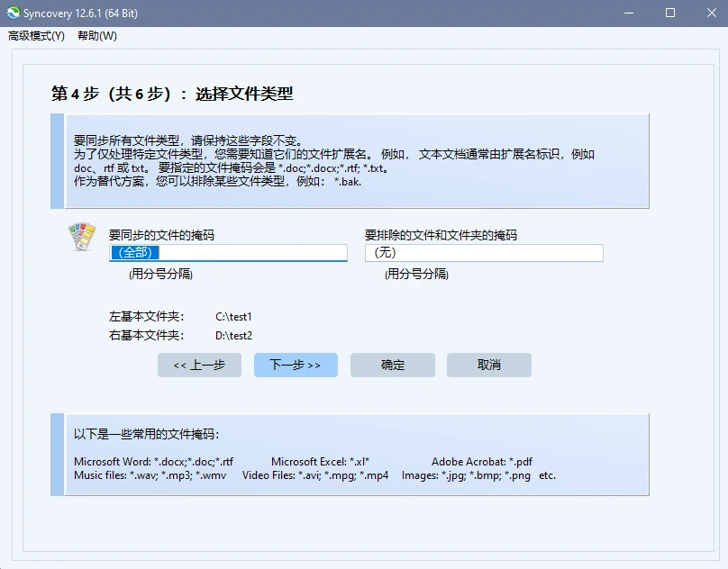Click the Music files: *.wav; *.mp3; *.wmv text
728x569 pixels.
pos(150,475)
